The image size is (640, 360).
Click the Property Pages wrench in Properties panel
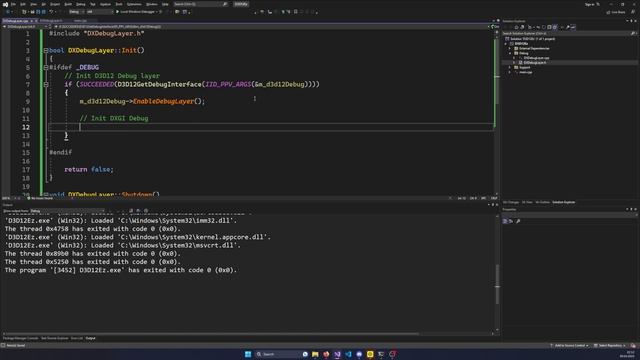[x=518, y=221]
